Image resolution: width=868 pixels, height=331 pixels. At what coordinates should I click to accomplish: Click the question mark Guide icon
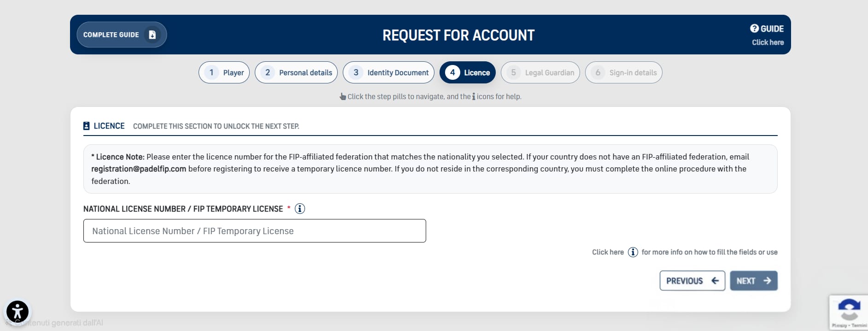tap(754, 29)
